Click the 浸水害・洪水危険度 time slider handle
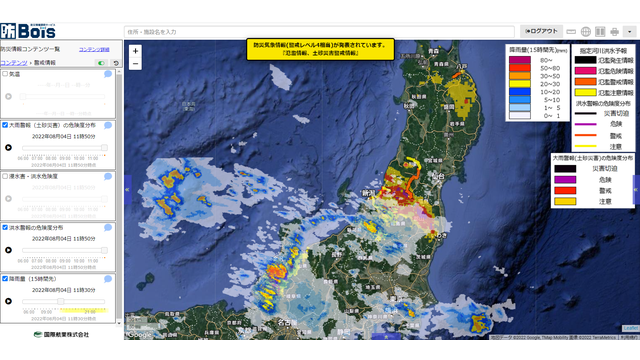 coord(104,199)
